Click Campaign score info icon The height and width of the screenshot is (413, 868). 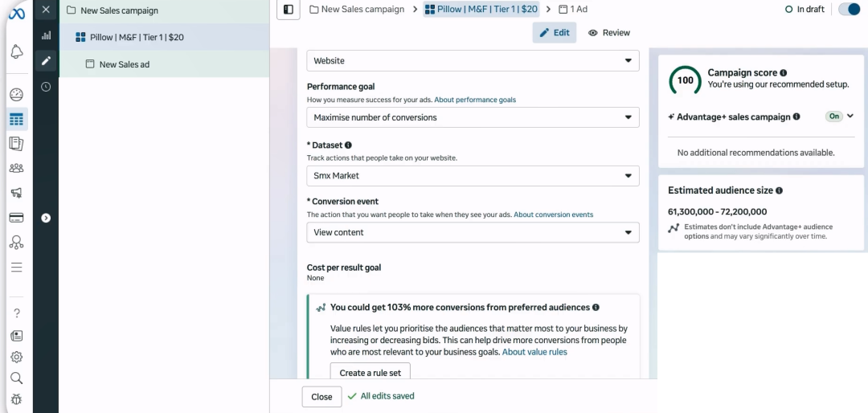784,72
